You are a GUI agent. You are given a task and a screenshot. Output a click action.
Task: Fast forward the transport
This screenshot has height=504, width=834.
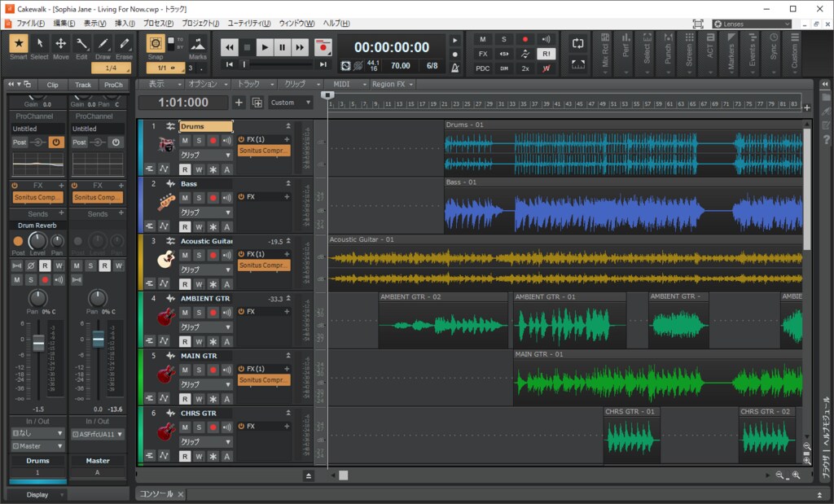tap(300, 47)
